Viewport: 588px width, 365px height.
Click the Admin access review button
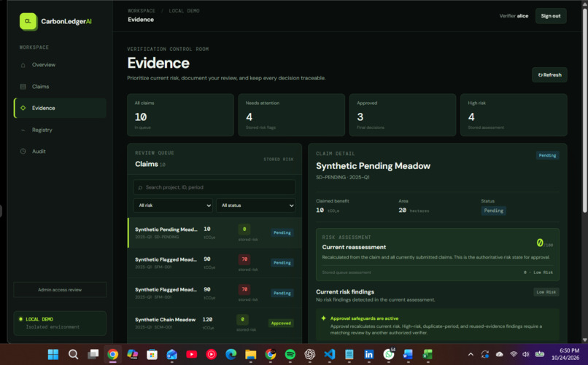point(60,290)
